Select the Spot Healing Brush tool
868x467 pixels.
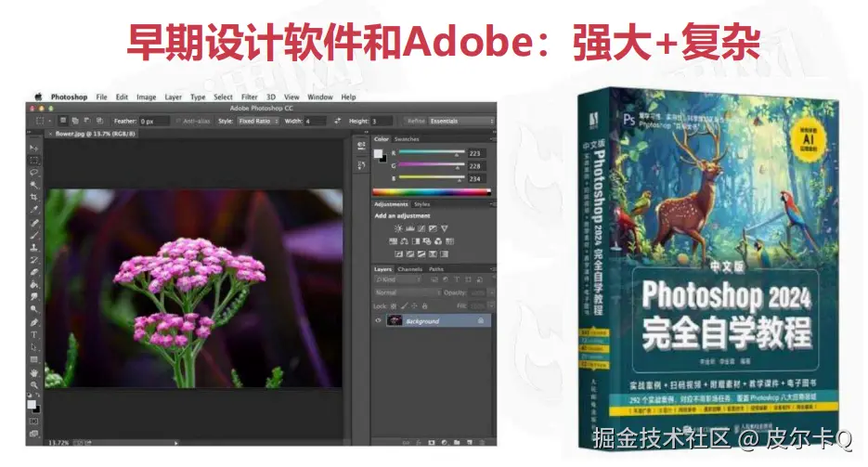click(33, 223)
